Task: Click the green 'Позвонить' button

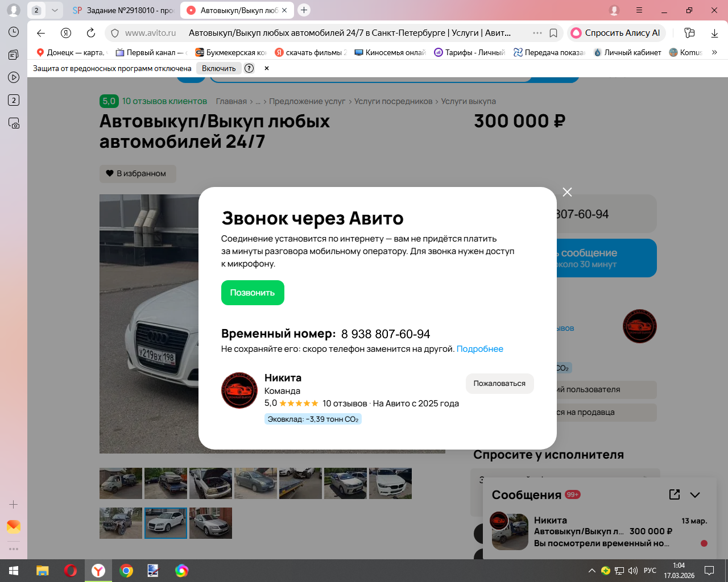Action: click(x=253, y=293)
